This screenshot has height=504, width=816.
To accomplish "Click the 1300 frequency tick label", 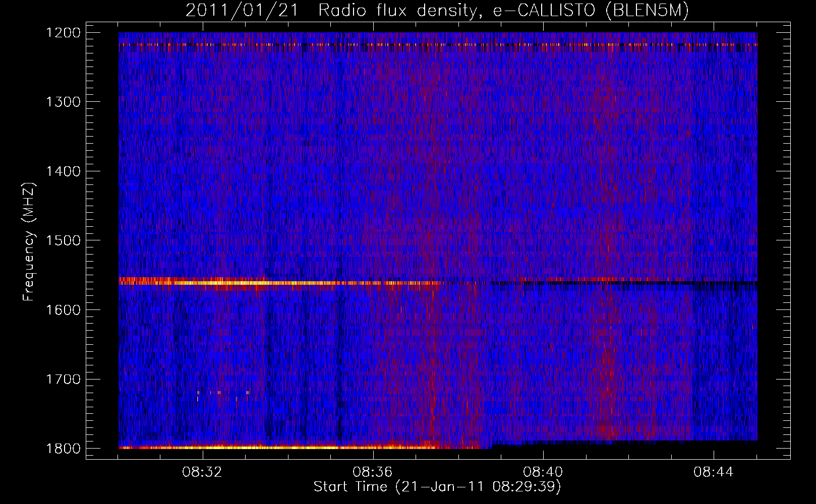I will coord(64,102).
